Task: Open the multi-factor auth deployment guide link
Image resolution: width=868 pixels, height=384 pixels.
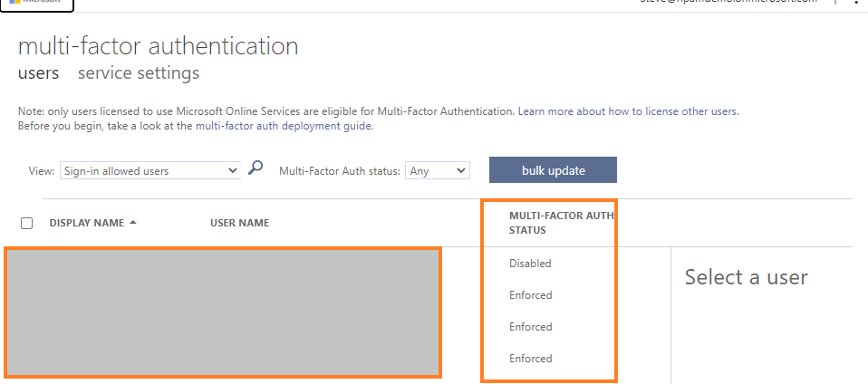Action: [284, 126]
